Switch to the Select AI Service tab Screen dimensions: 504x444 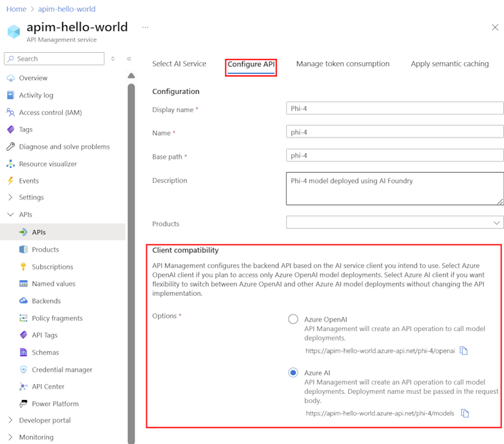(180, 63)
